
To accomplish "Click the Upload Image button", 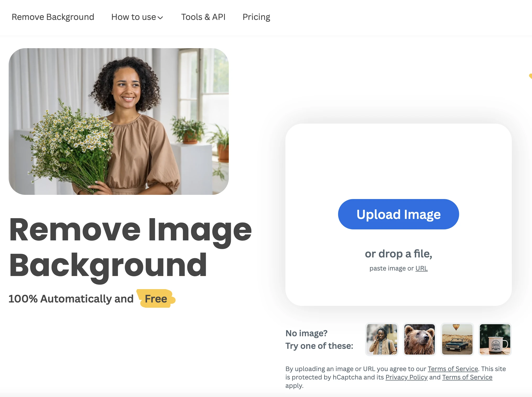I will pos(399,214).
